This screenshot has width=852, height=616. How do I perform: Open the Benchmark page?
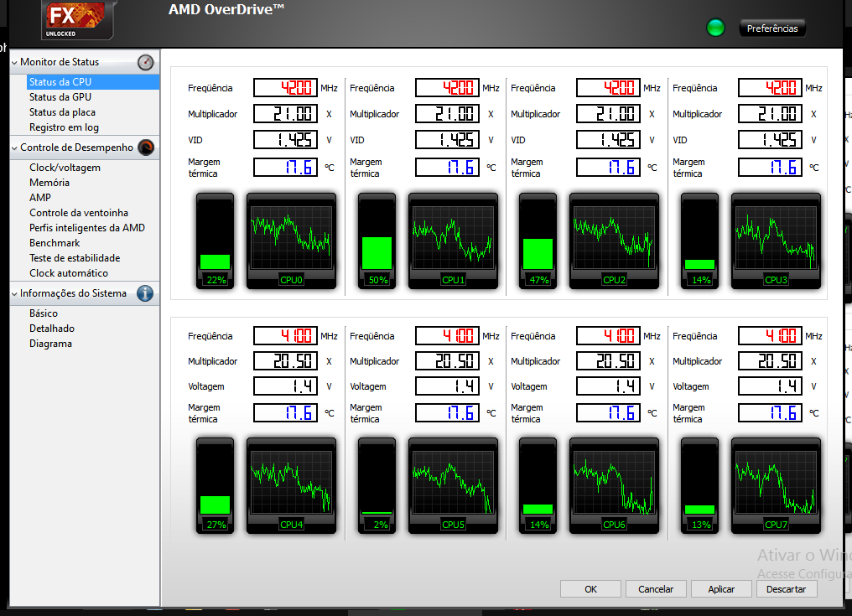point(55,243)
